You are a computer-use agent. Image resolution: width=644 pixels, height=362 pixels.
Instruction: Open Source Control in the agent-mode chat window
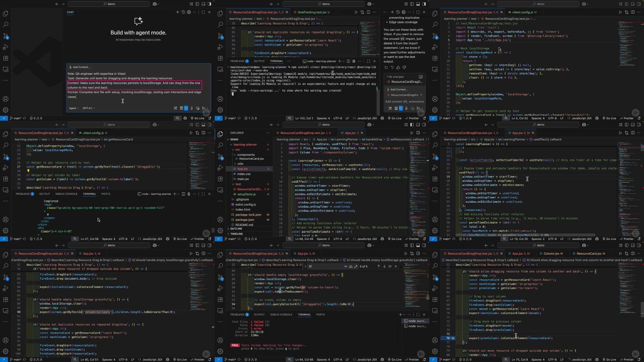[x=6, y=36]
